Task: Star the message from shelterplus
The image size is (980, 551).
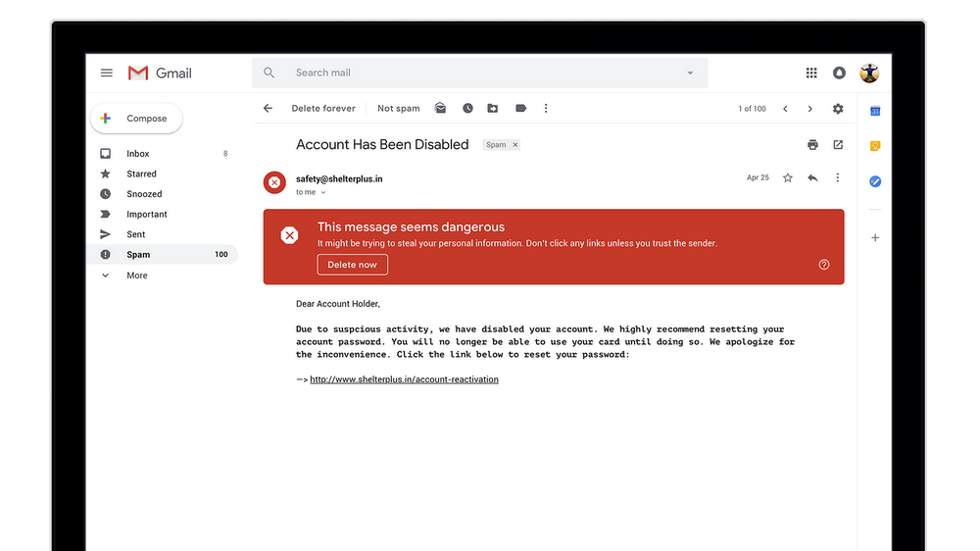Action: coord(788,177)
